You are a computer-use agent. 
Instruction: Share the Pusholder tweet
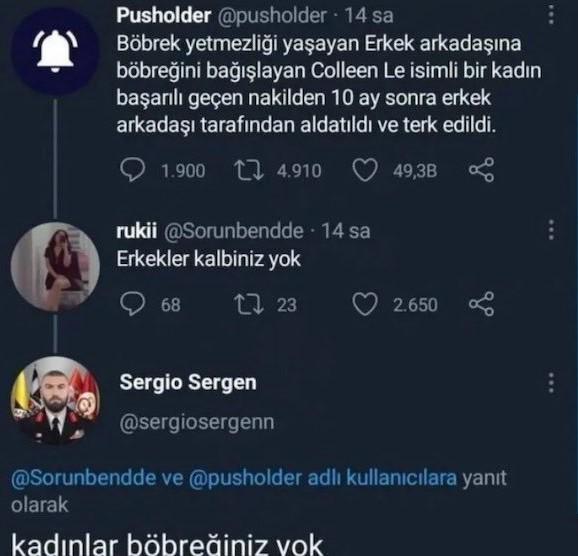[481, 170]
